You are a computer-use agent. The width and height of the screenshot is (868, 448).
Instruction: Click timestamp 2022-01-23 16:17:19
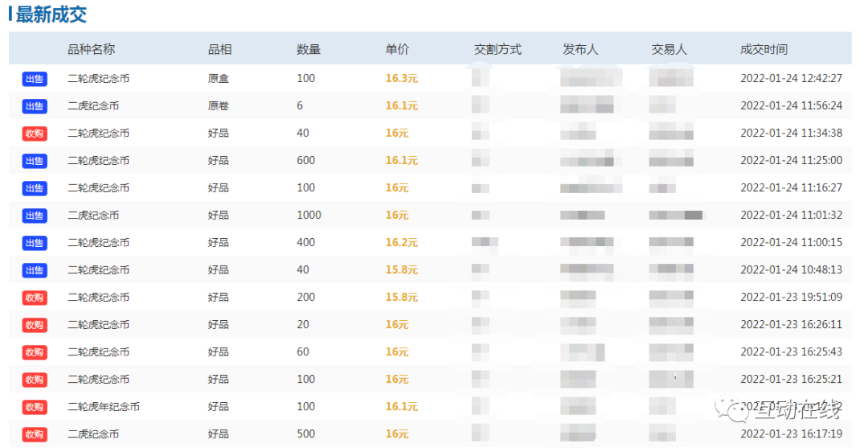pyautogui.click(x=791, y=434)
